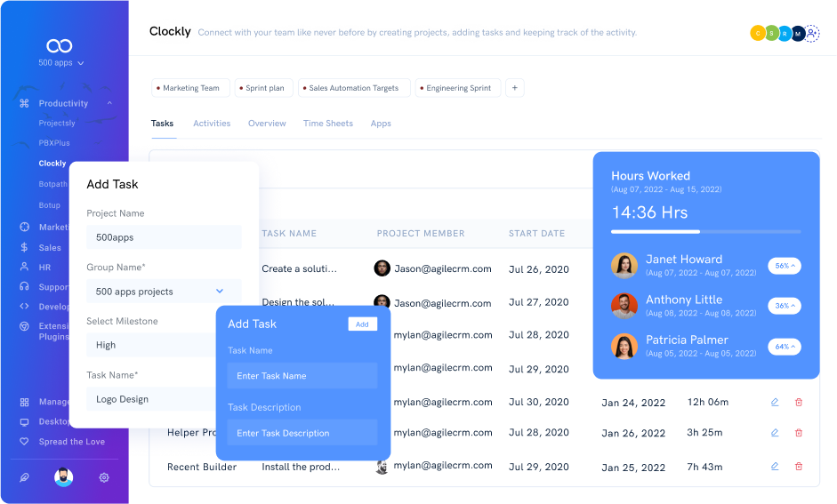Collapse the Productivity sidebar section
Viewport: 837px width, 504px height.
pos(109,104)
